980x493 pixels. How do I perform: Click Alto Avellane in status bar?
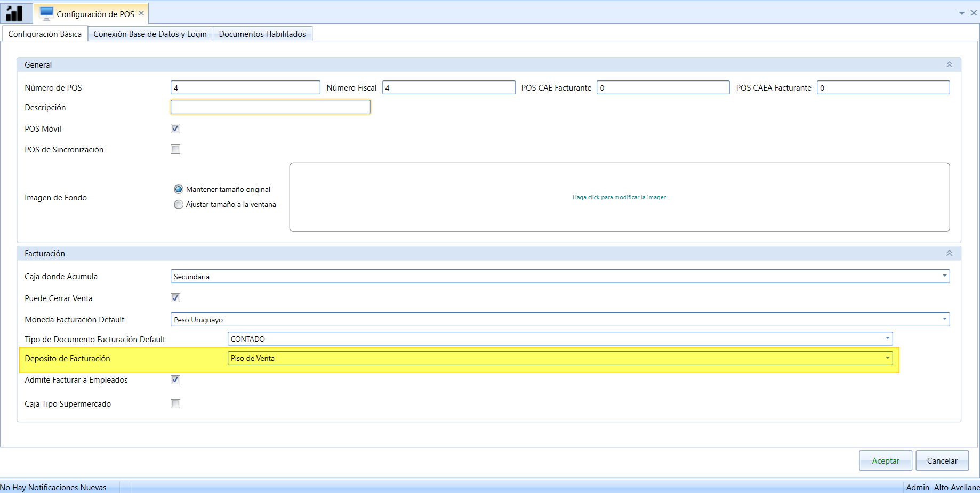tap(957, 487)
